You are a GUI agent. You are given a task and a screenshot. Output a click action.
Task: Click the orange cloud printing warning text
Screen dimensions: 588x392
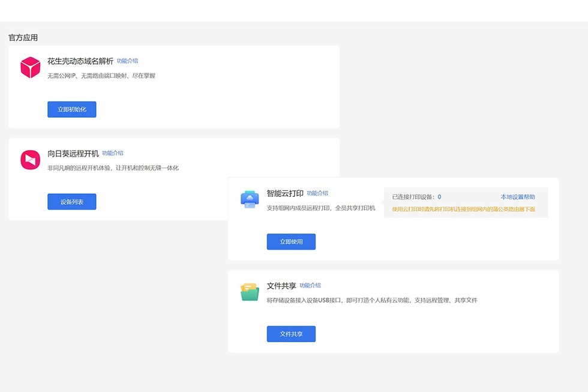pos(463,210)
